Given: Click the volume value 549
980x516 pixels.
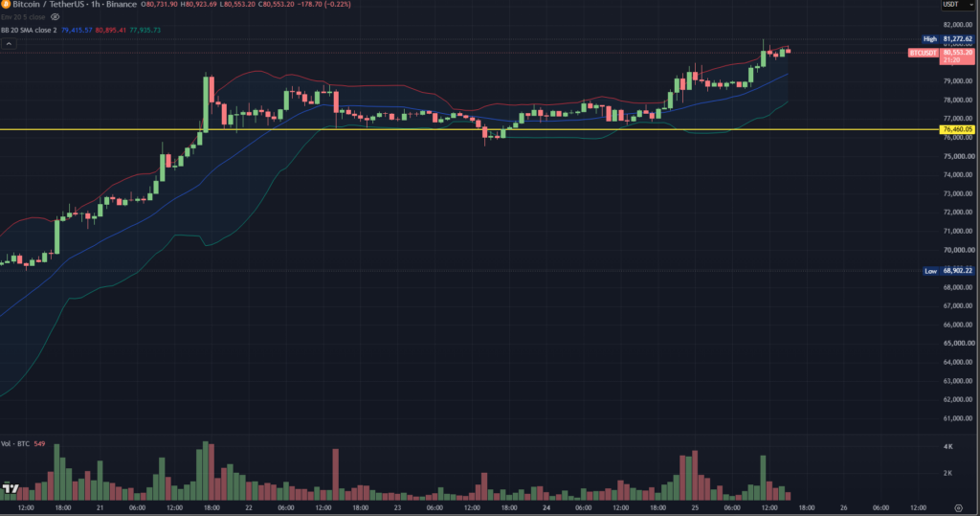Looking at the screenshot, I should pyautogui.click(x=39, y=443).
